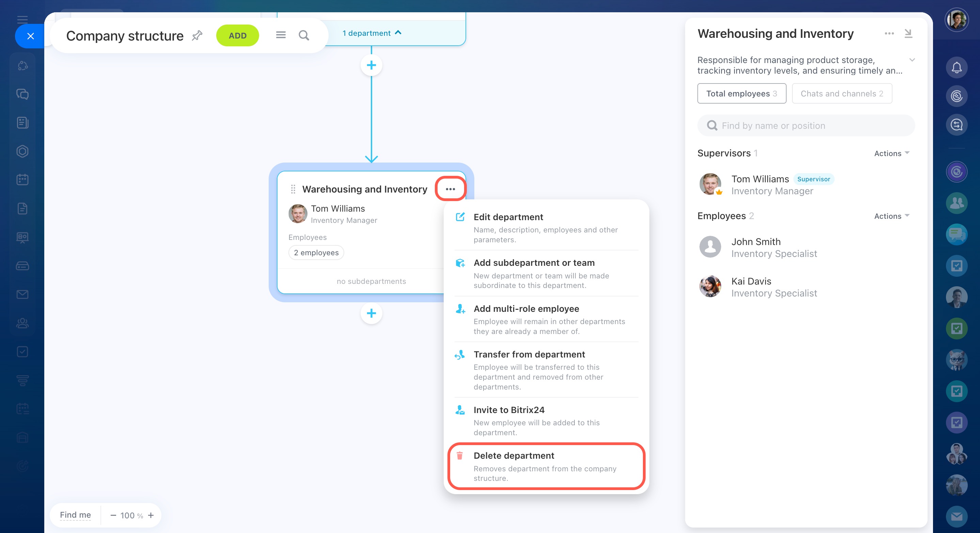The height and width of the screenshot is (533, 980).
Task: Add department with plus above Warehousing
Action: 371,65
